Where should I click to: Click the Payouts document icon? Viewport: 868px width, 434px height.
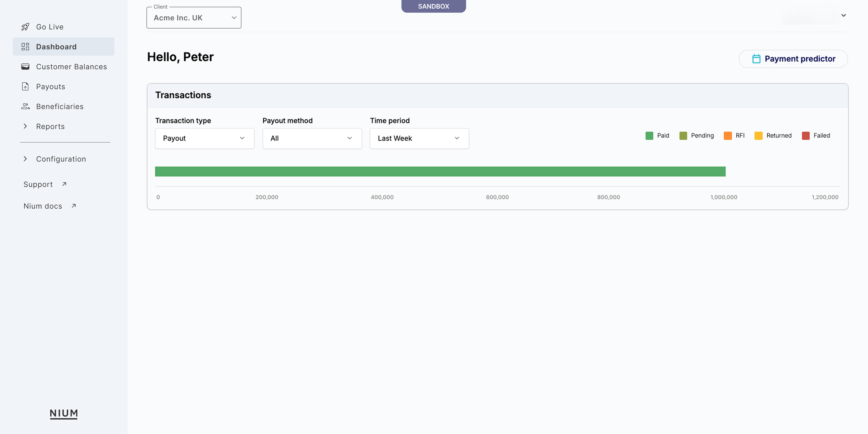(x=25, y=86)
